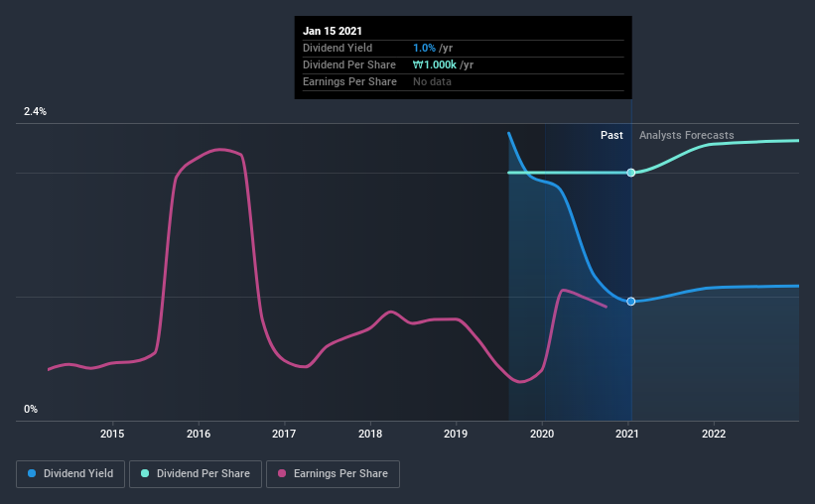This screenshot has width=815, height=504.
Task: Click the blue Dividend Yield legend dot
Action: (x=32, y=473)
